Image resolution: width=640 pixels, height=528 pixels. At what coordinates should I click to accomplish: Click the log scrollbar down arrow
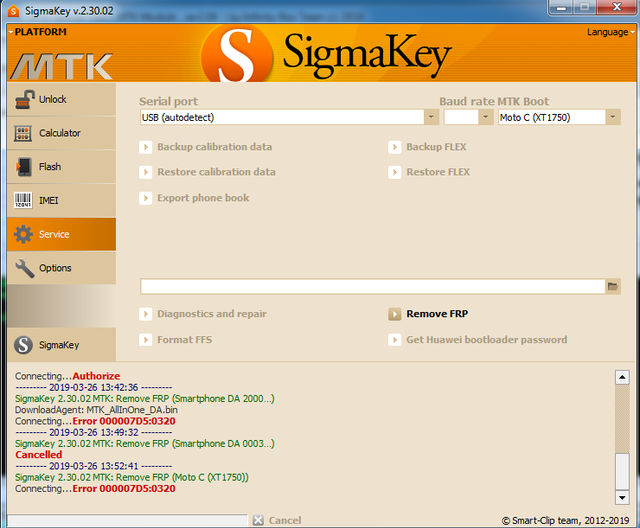point(622,497)
